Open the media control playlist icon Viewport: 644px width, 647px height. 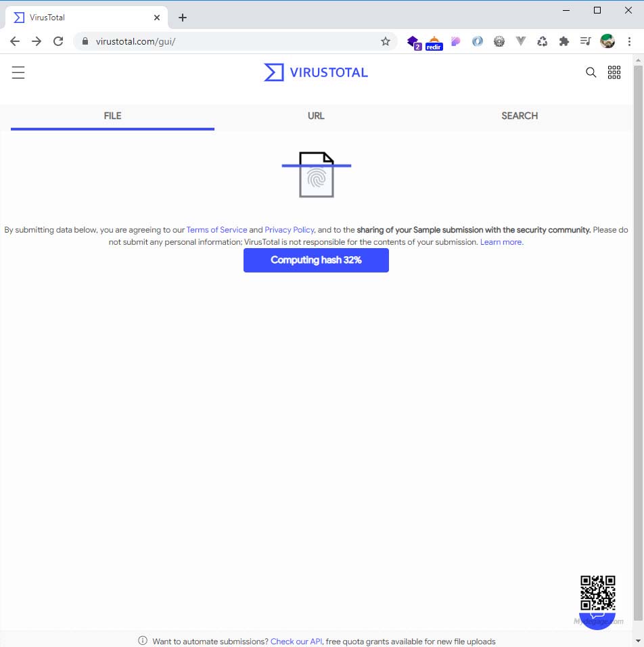(x=585, y=41)
